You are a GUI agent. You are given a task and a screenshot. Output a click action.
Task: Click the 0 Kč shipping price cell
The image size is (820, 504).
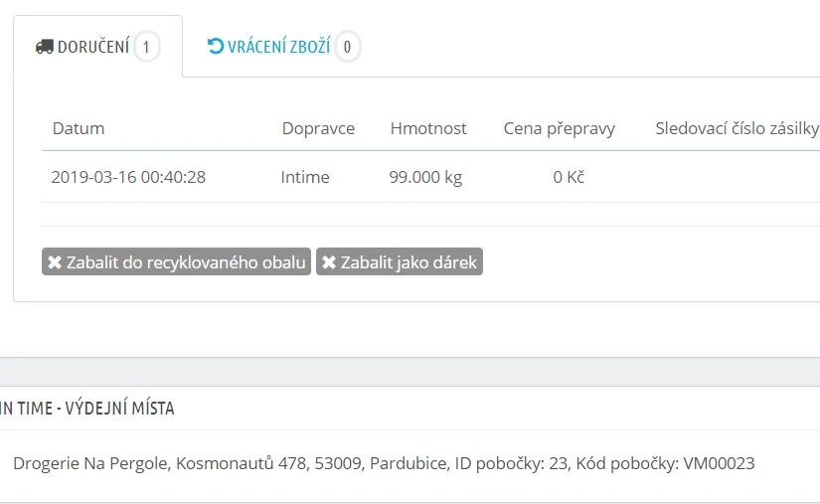pos(569,178)
